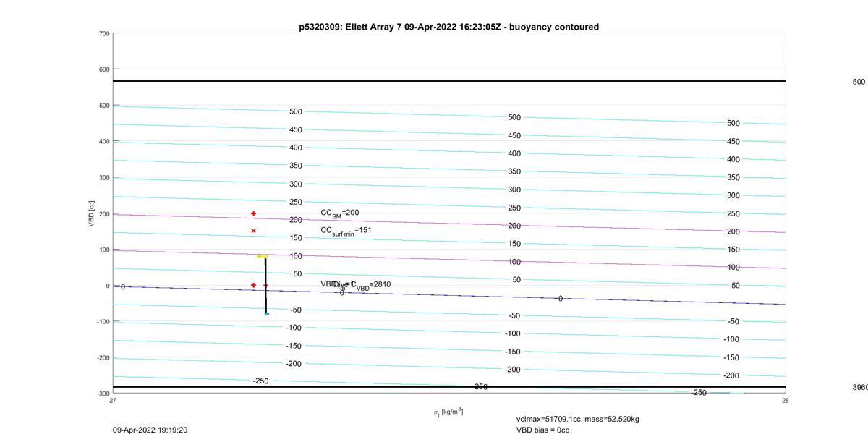Click the 28 x-axis tick label
This screenshot has height=442, width=868.
tap(785, 400)
